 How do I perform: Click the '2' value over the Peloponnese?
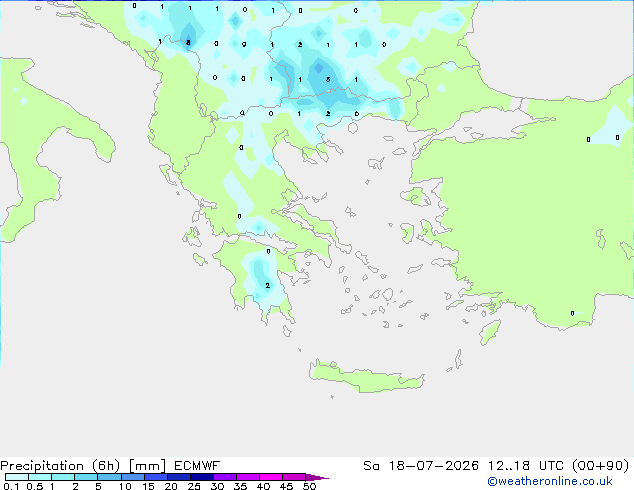pyautogui.click(x=267, y=285)
